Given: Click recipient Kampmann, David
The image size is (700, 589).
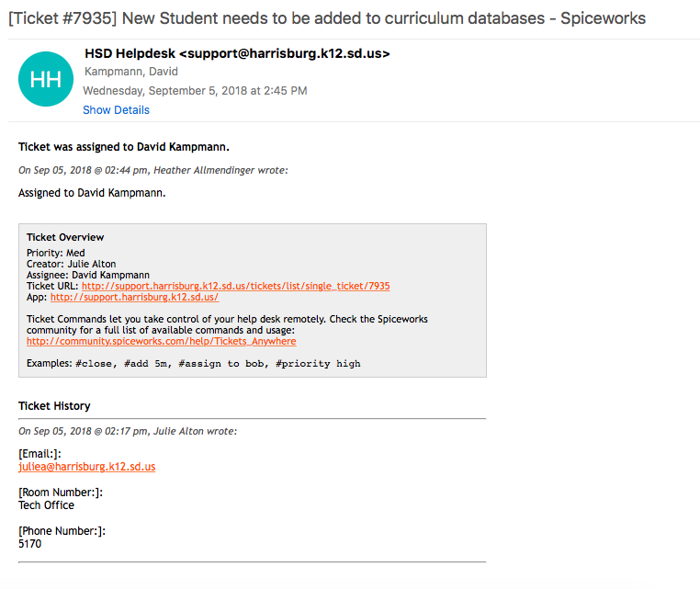Looking at the screenshot, I should [x=131, y=72].
